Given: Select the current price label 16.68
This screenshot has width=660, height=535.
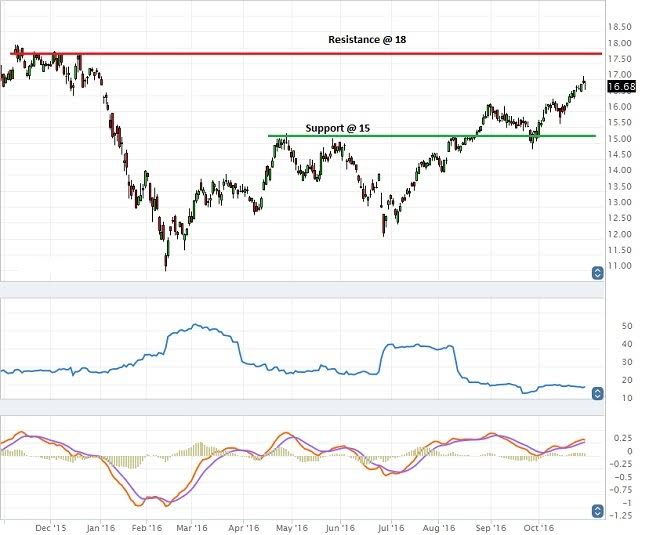Looking at the screenshot, I should (x=621, y=87).
